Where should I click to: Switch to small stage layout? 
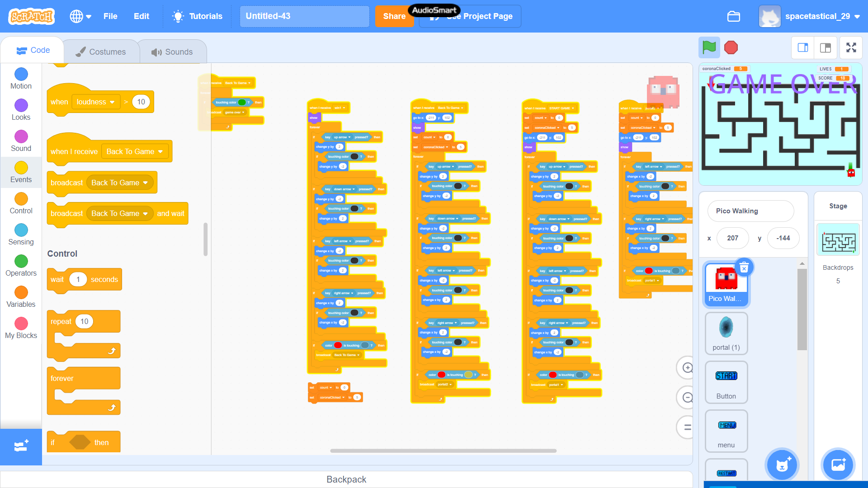[x=803, y=47]
